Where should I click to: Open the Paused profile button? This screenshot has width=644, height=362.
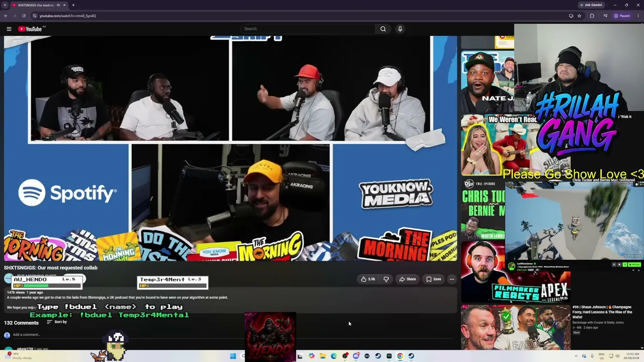pyautogui.click(x=622, y=16)
